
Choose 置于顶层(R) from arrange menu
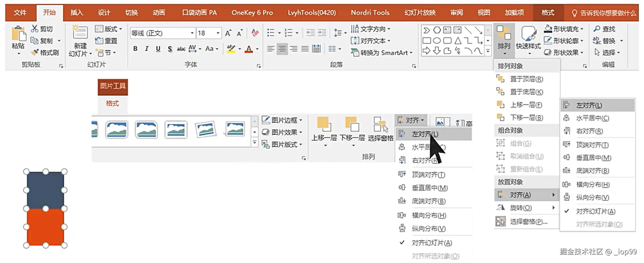(x=526, y=79)
